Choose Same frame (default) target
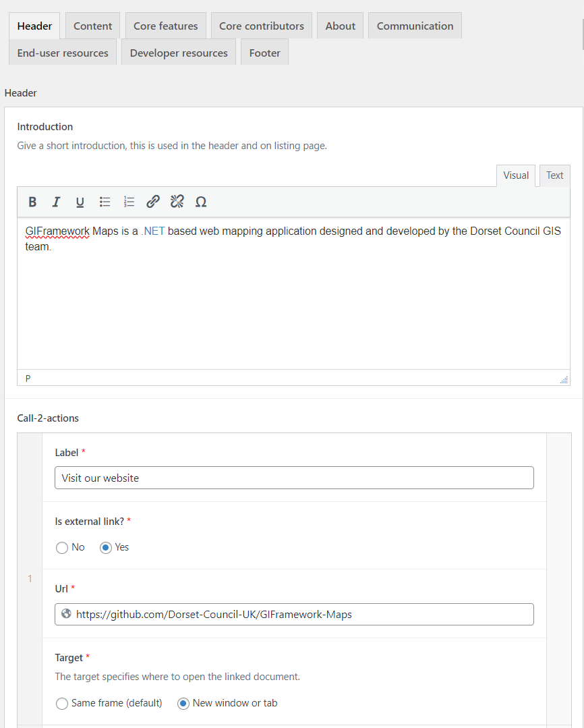Screen dimensions: 584x728 [63, 703]
